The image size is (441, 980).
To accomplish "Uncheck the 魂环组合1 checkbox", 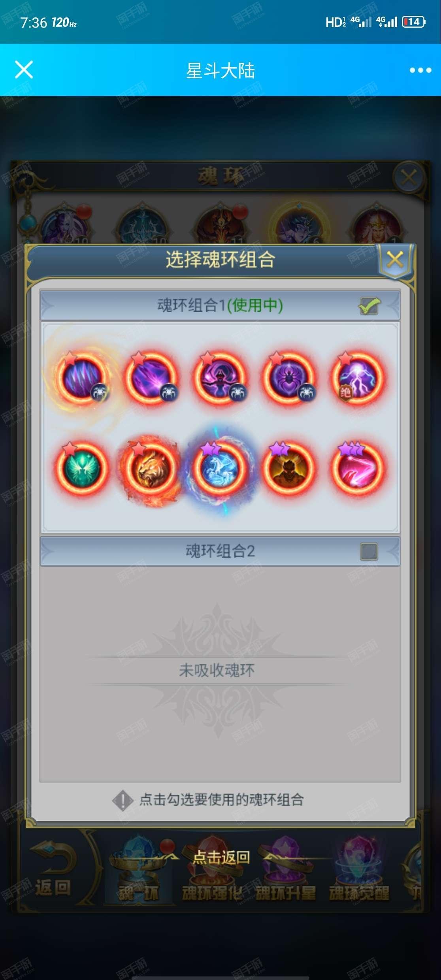I will tap(369, 306).
